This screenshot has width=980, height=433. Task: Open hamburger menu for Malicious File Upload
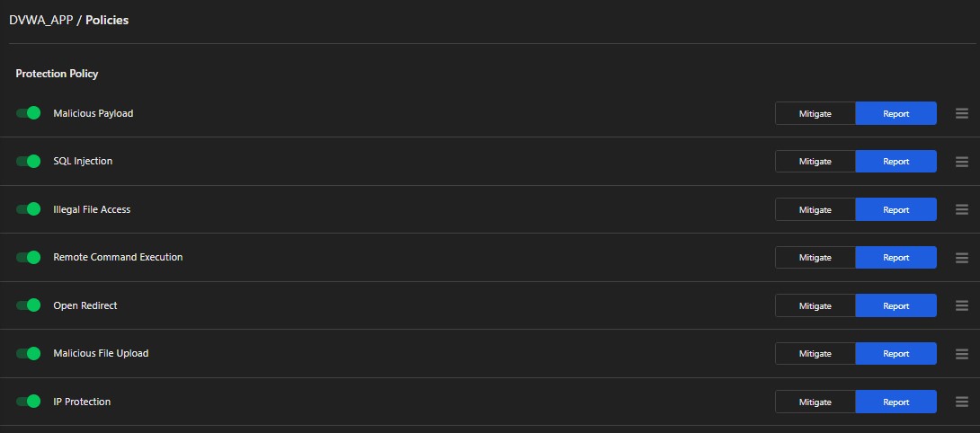click(x=961, y=354)
